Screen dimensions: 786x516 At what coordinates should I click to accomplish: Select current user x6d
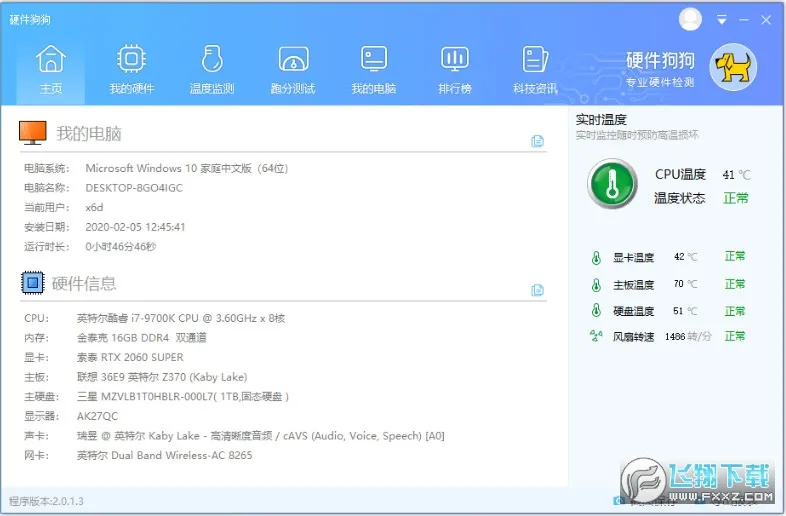(x=94, y=208)
